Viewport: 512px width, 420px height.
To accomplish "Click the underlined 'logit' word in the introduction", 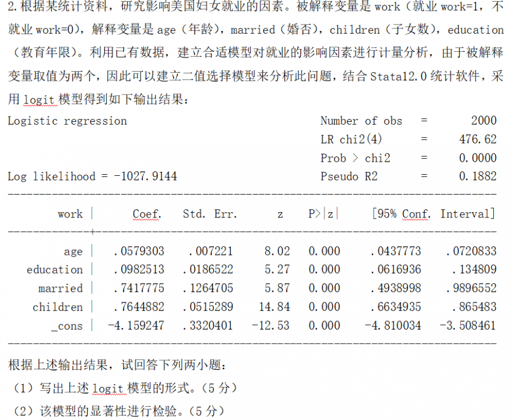I will 39,100.
